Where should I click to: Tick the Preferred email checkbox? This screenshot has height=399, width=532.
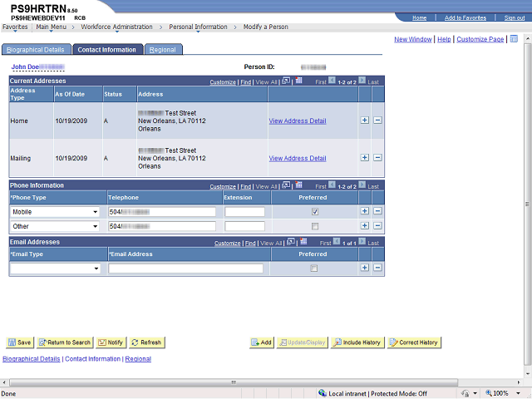[313, 268]
